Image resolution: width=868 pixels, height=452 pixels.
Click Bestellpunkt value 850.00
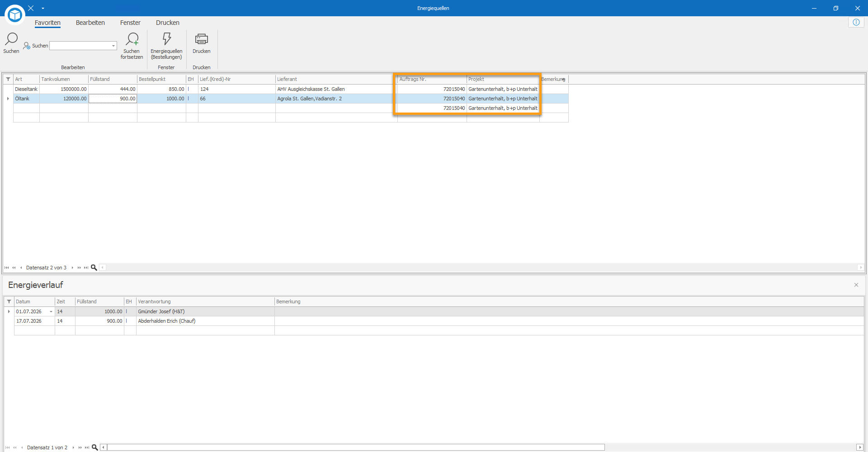click(x=161, y=89)
